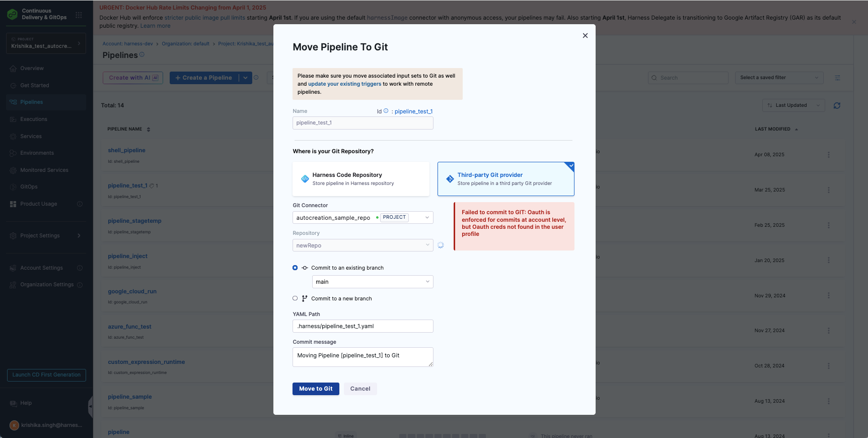The image size is (868, 438).
Task: Open Project Settings in sidebar
Action: point(40,236)
